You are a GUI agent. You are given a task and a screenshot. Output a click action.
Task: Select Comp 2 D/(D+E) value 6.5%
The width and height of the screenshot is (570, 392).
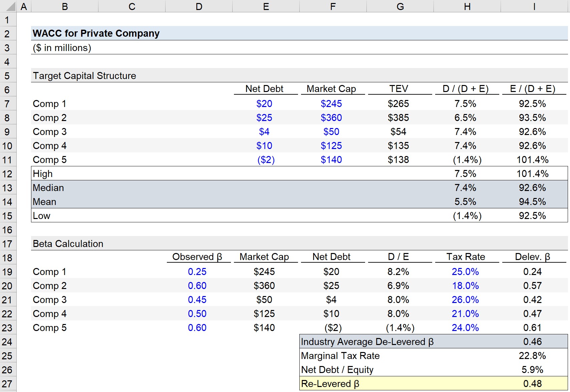point(465,118)
